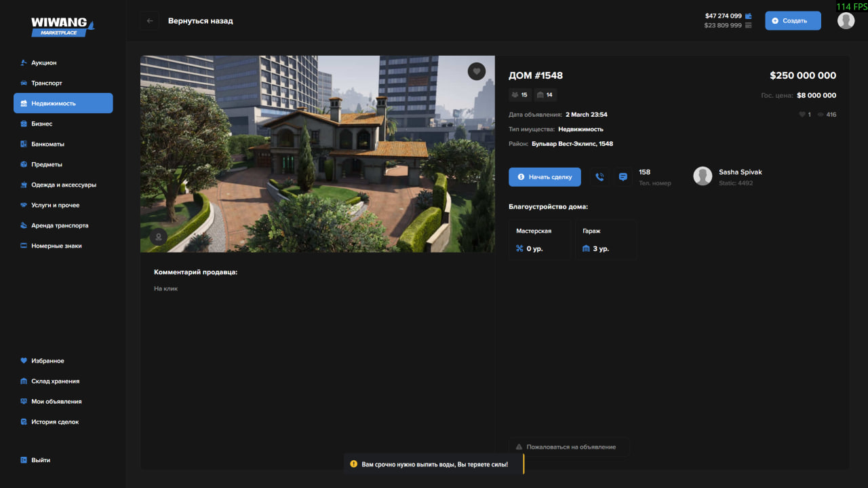
Task: Click seller comment text На клик
Action: coord(166,289)
